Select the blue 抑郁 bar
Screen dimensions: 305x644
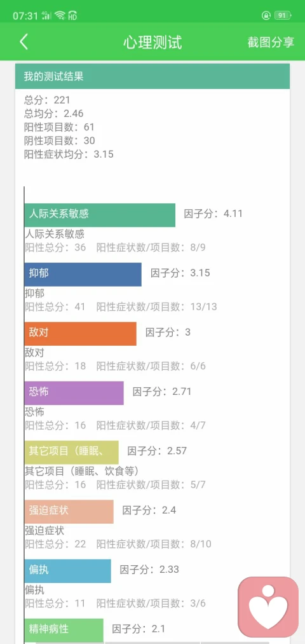coord(83,275)
